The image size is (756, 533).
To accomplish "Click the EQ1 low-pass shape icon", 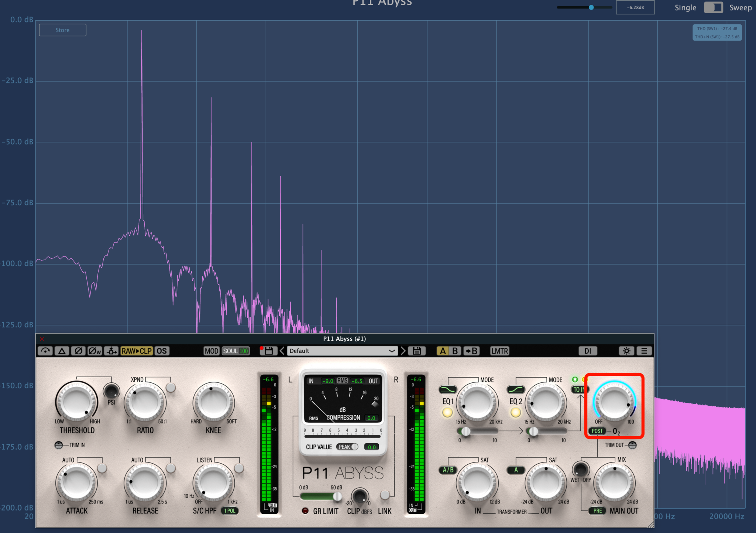I will click(448, 389).
